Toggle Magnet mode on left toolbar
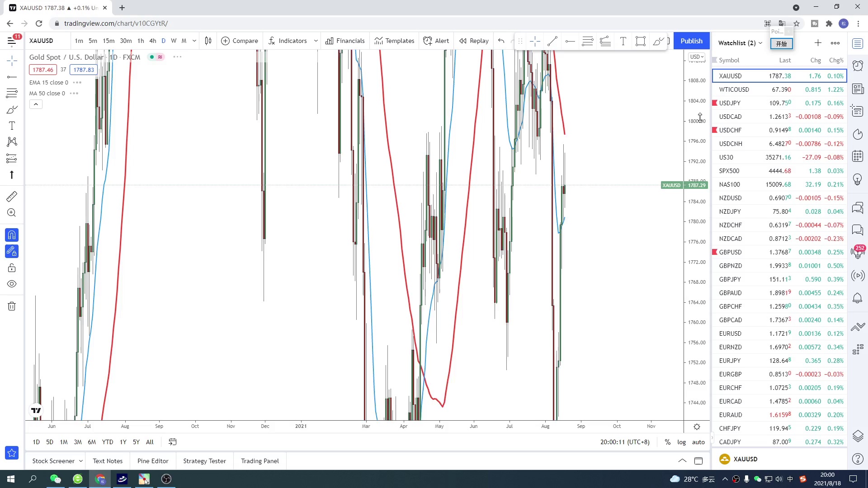This screenshot has height=488, width=868. point(12,235)
